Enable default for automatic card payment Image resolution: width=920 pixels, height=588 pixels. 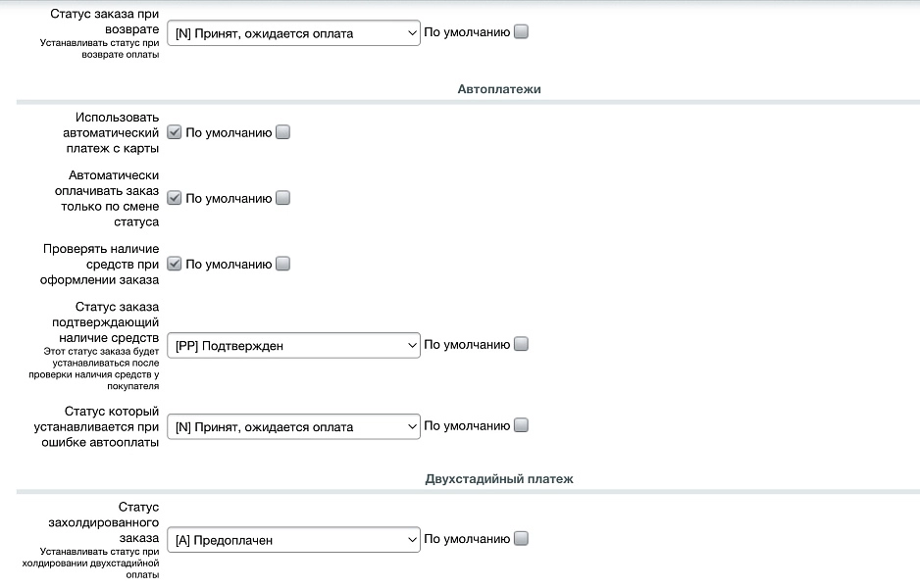pyautogui.click(x=282, y=132)
